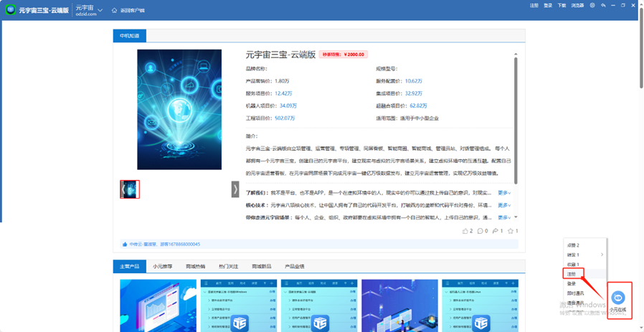This screenshot has height=332, width=644.
Task: Click the 元宇宙三宝-云端版 product title
Action: [x=280, y=54]
